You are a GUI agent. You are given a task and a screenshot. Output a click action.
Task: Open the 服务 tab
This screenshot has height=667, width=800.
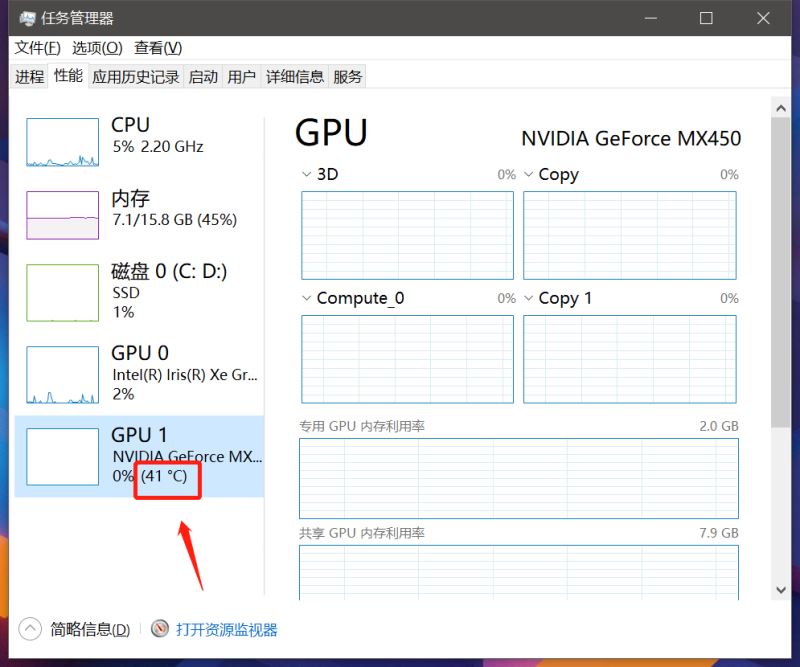347,77
